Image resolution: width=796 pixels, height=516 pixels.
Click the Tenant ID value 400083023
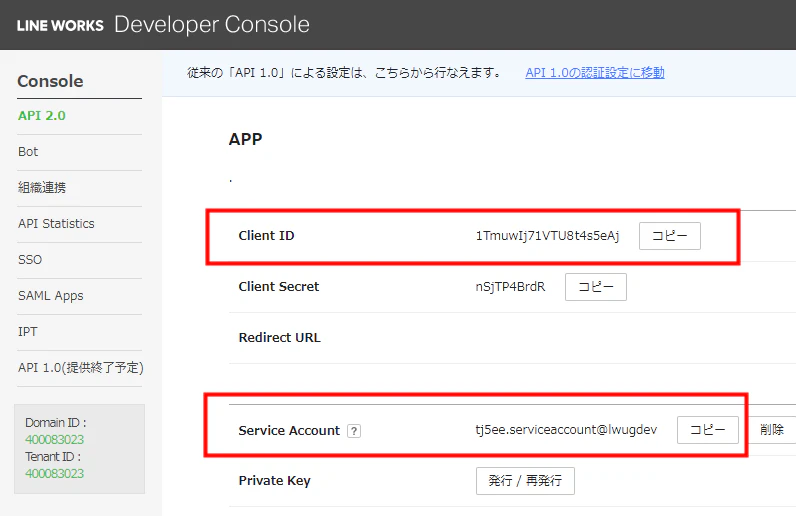click(x=55, y=474)
